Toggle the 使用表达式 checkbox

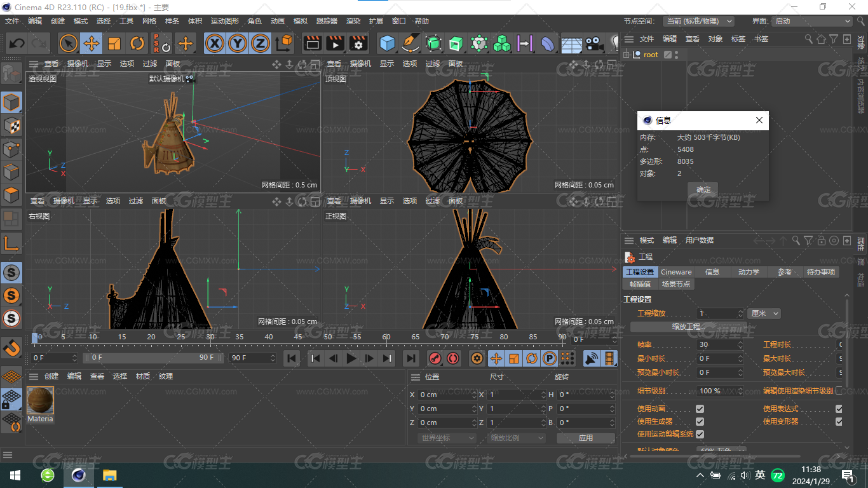(x=839, y=409)
